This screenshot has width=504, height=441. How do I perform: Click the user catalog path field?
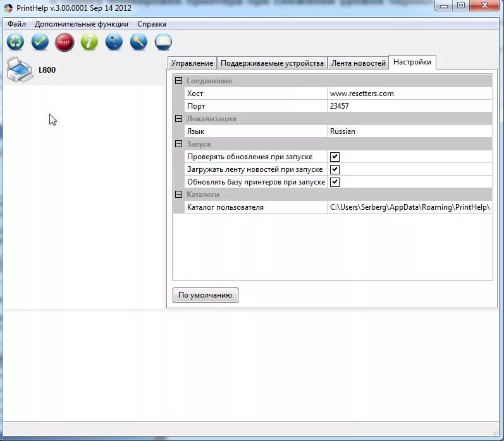pyautogui.click(x=410, y=207)
